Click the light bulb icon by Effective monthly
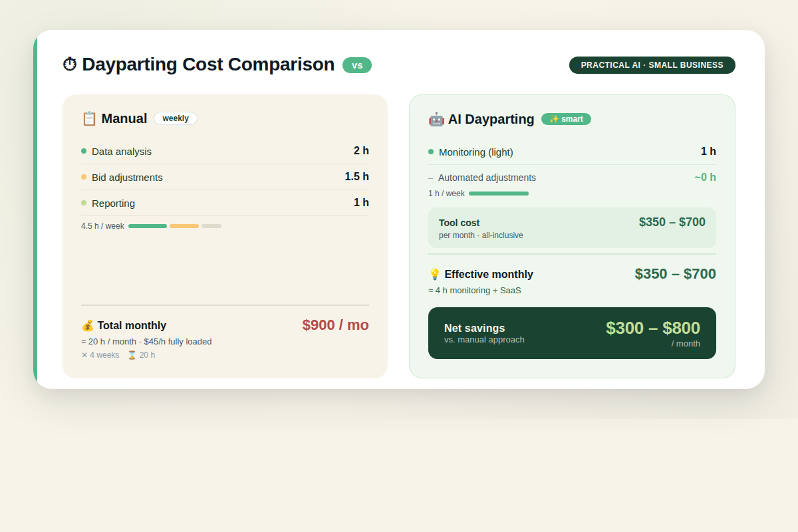 (x=435, y=275)
